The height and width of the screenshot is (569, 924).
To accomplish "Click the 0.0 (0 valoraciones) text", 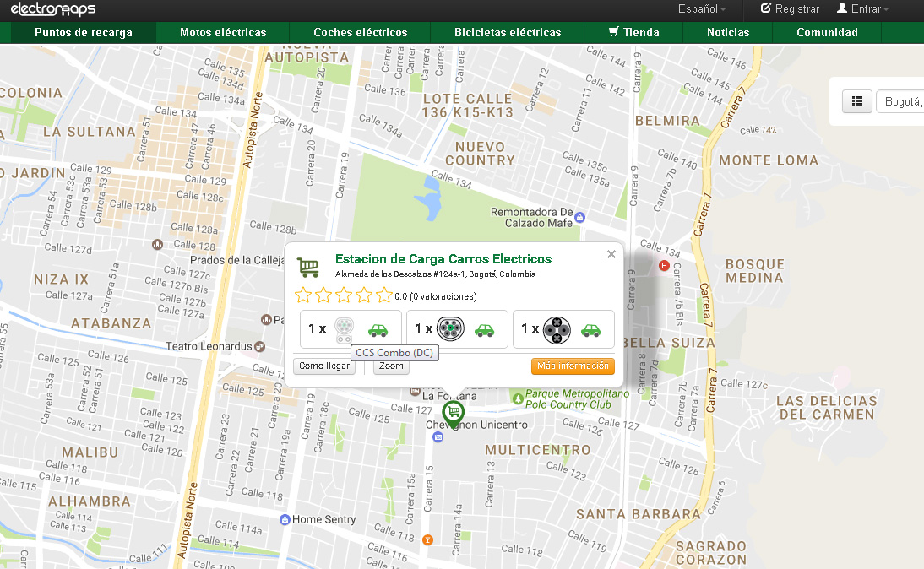I will (436, 296).
